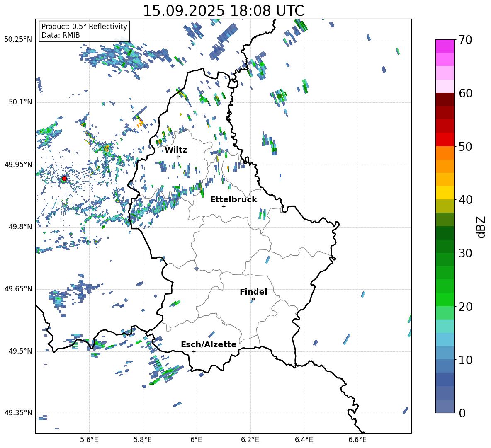The image size is (491, 448).
Task: Click the magenta top colorbar segment
Action: (445, 46)
